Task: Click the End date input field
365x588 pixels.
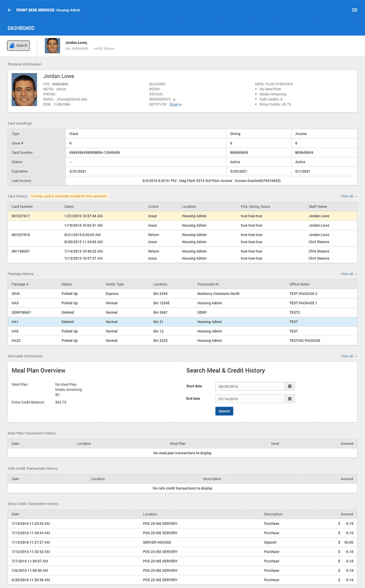Action: tap(250, 399)
